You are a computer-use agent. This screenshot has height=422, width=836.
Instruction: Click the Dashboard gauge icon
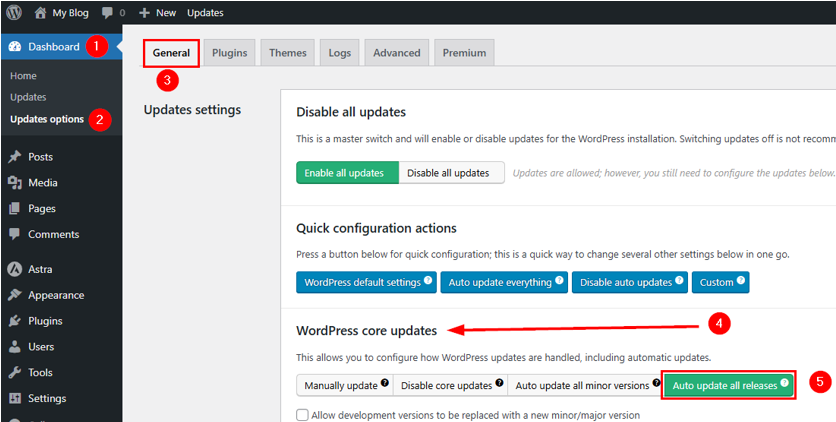pos(15,47)
